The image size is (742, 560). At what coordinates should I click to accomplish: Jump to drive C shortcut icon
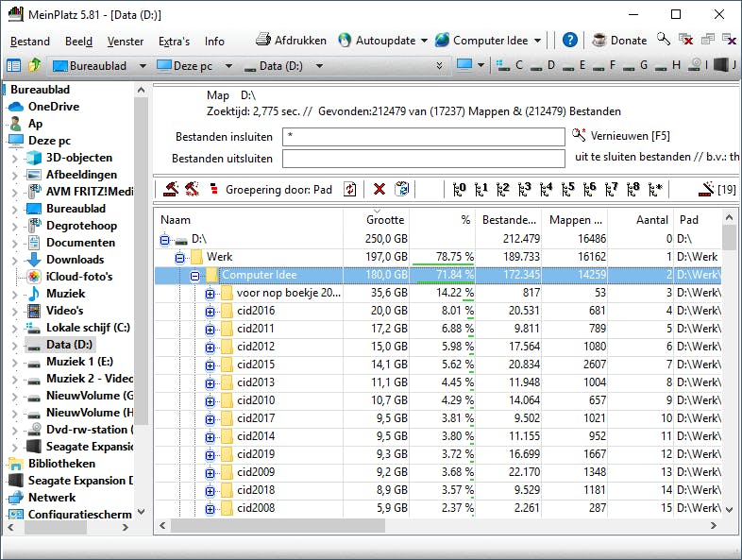pyautogui.click(x=503, y=65)
